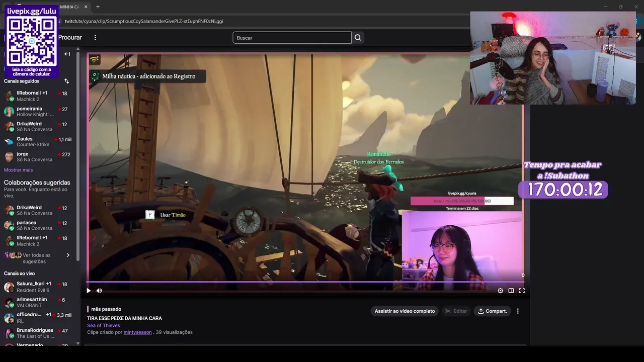This screenshot has height=362, width=644.
Task: Collapse the left sidebar arrow
Action: (x=67, y=54)
